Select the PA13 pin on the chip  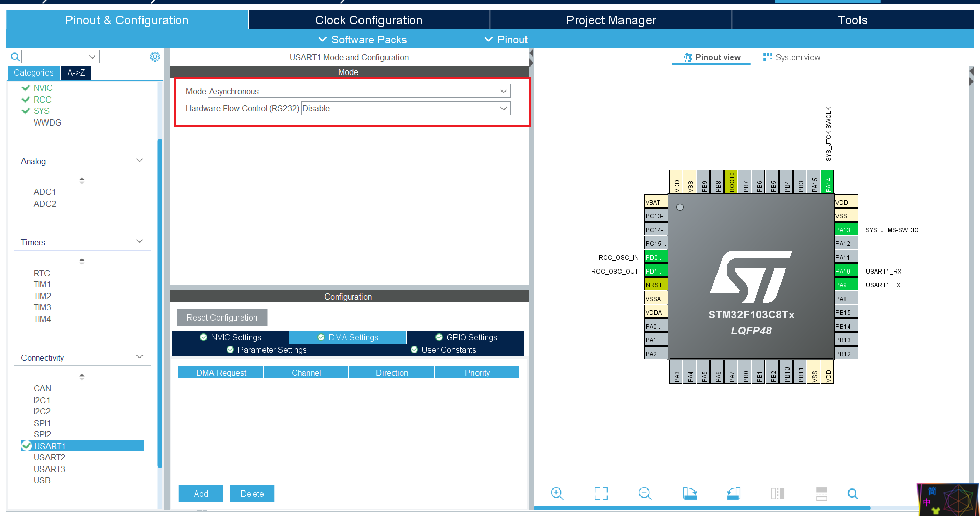pyautogui.click(x=846, y=230)
